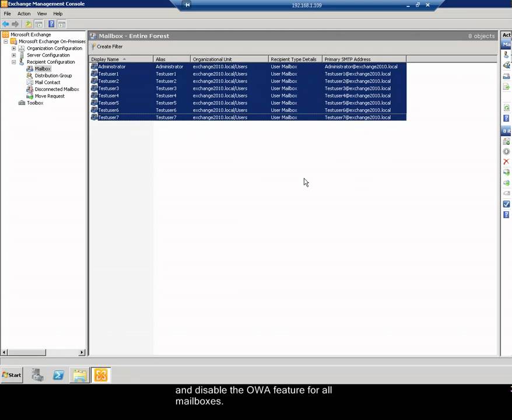Open the File menu
512x420 pixels.
point(7,14)
